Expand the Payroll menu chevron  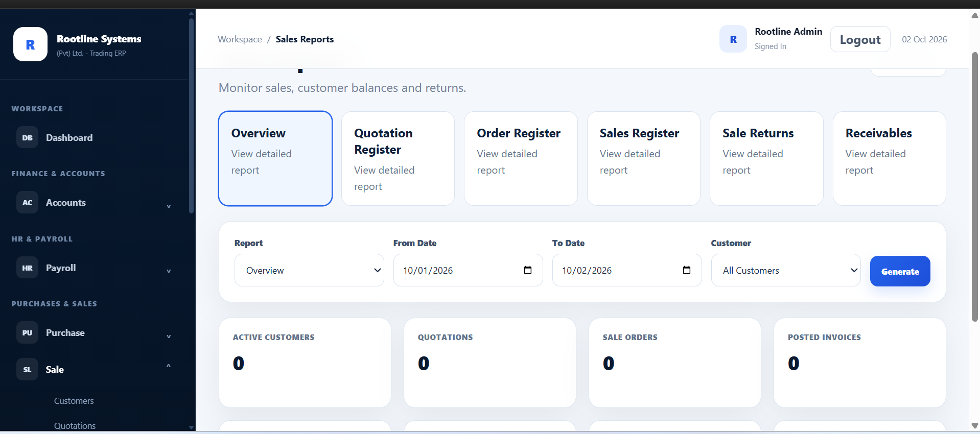(x=169, y=271)
